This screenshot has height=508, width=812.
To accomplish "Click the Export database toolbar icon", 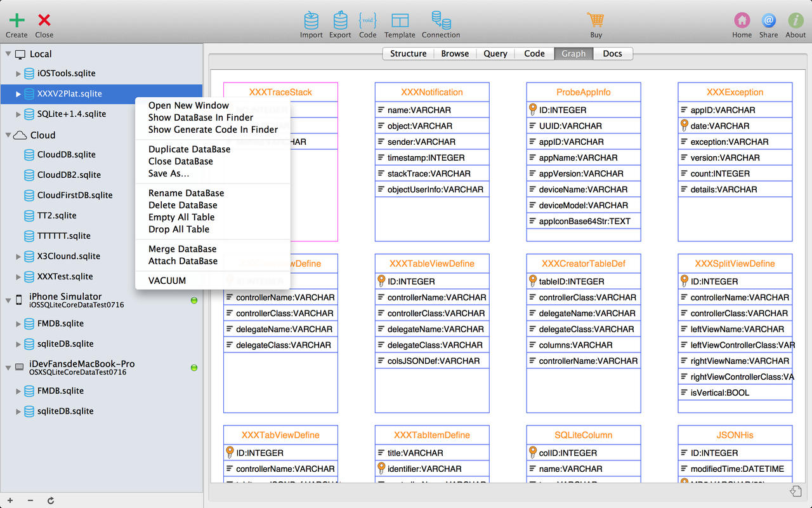I will coord(340,21).
